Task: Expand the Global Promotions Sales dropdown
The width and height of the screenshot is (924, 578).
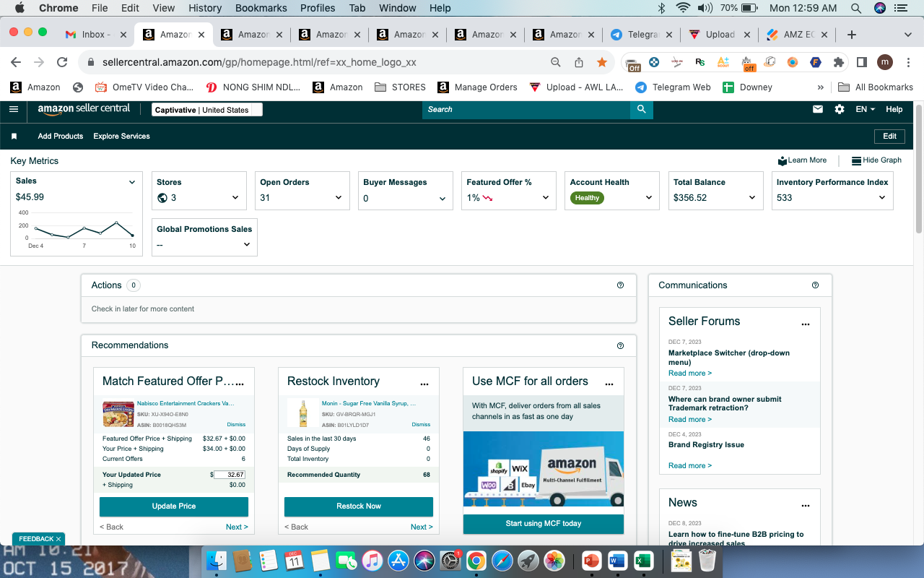Action: click(247, 245)
